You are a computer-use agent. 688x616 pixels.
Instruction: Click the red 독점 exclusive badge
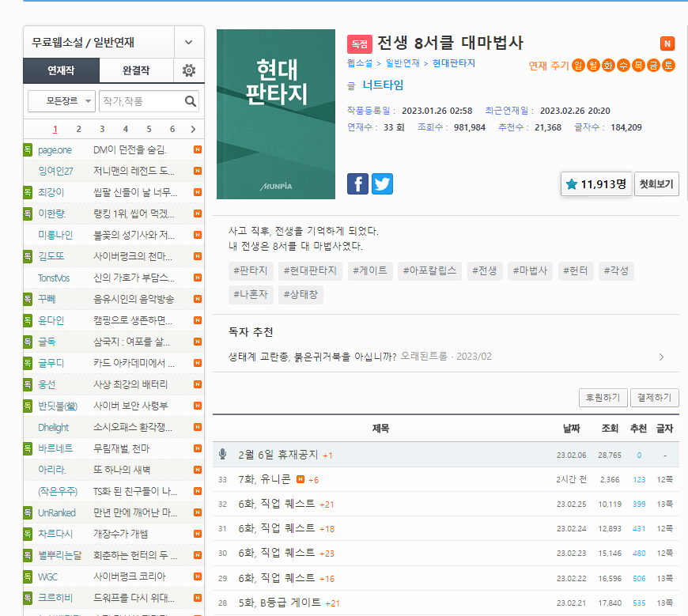point(359,43)
